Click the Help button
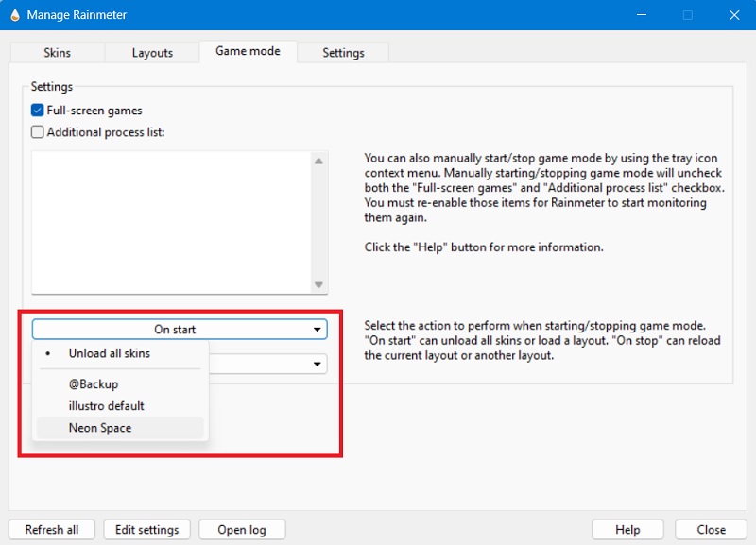The image size is (756, 545). [x=627, y=530]
